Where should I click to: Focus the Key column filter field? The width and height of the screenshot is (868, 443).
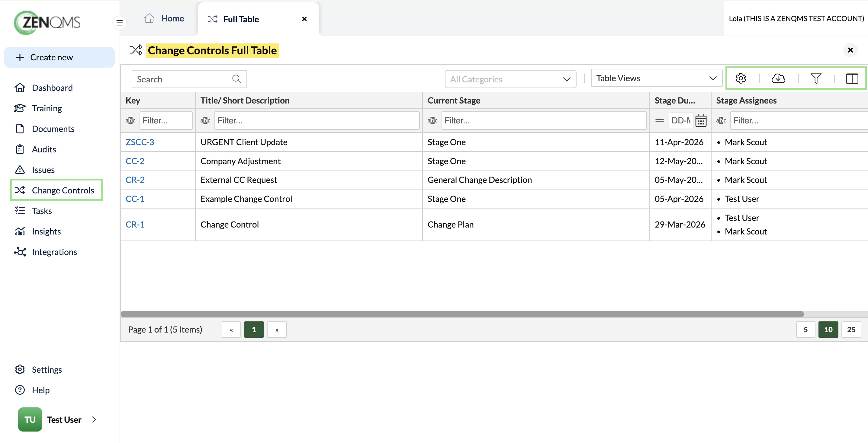point(166,120)
